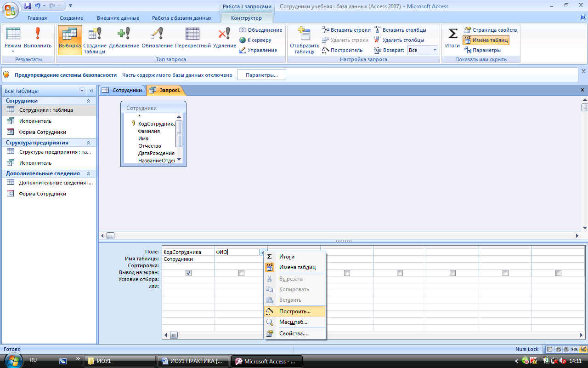Select ДатаРождения in field list
588x368 pixels.
(x=156, y=153)
